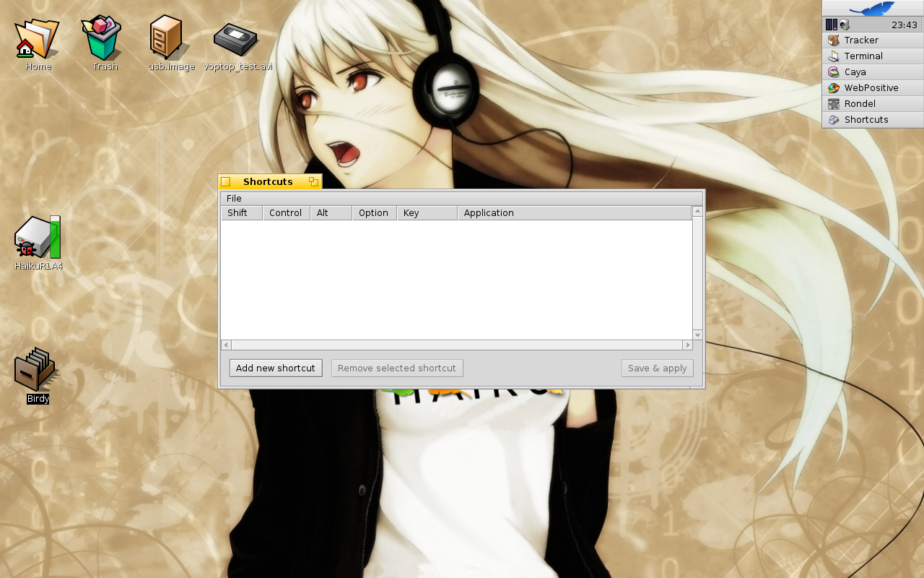Click the volume speaker icon in Deskbar tray
This screenshot has height=578, width=924.
coord(845,25)
